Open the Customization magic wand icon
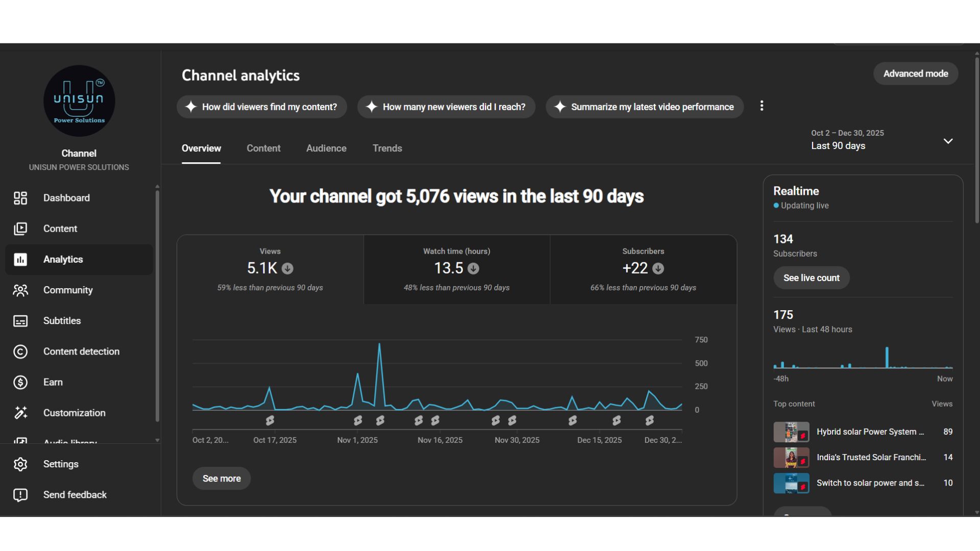This screenshot has height=551, width=980. click(20, 413)
